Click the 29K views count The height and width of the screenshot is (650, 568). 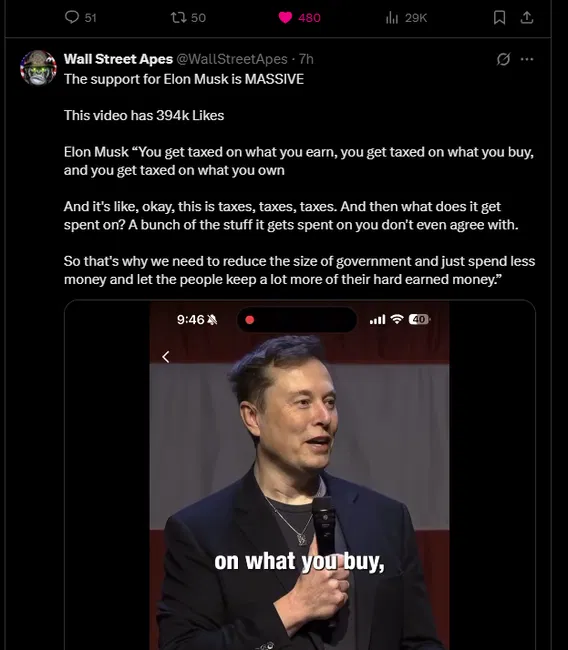[x=416, y=18]
